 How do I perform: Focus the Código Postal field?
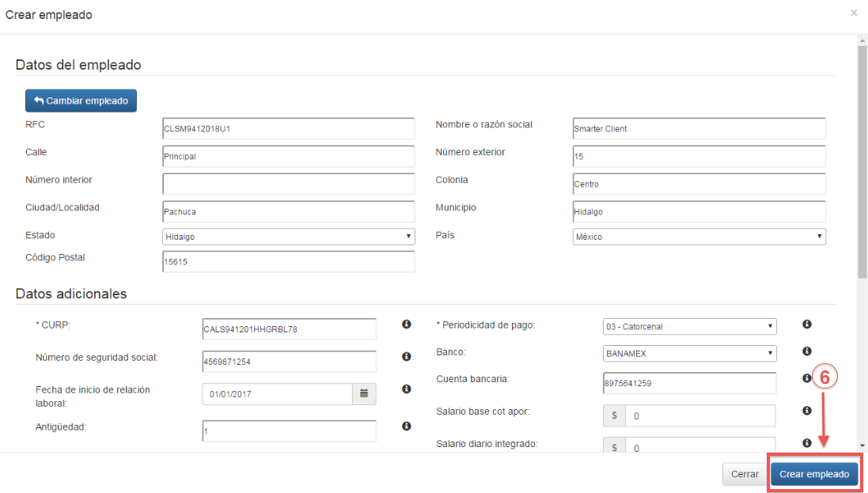[289, 261]
